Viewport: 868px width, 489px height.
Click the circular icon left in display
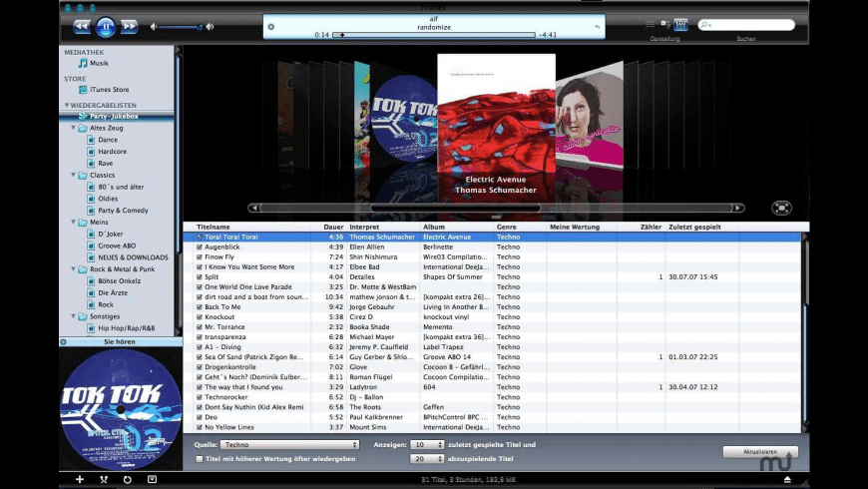pos(271,27)
